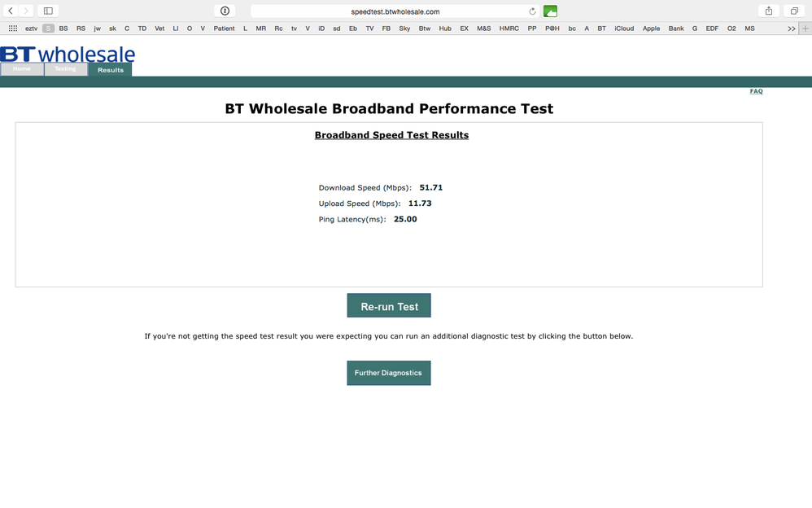Show all tabs overview button
Image resolution: width=812 pixels, height=508 pixels.
(x=794, y=11)
